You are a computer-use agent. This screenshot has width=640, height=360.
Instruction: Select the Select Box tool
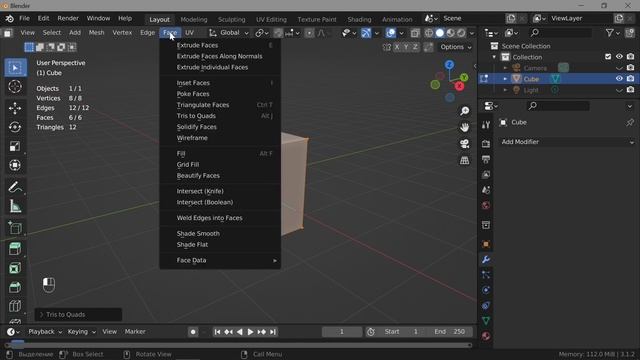pos(15,67)
